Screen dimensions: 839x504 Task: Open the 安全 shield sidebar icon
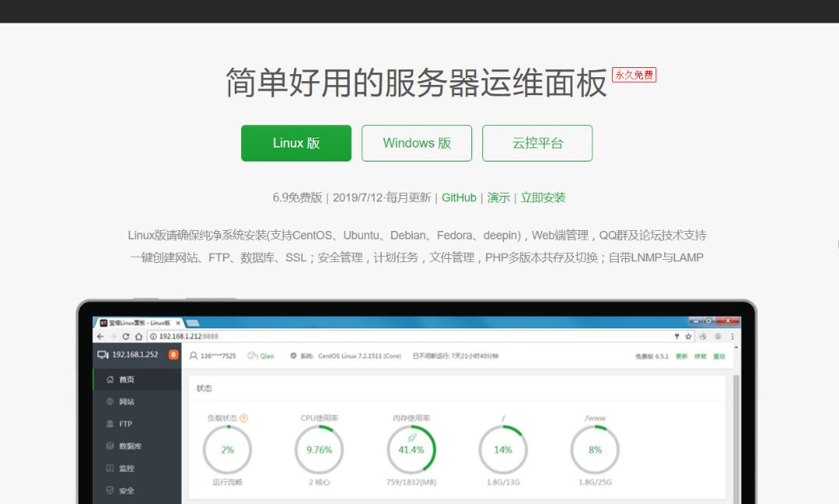click(x=110, y=491)
